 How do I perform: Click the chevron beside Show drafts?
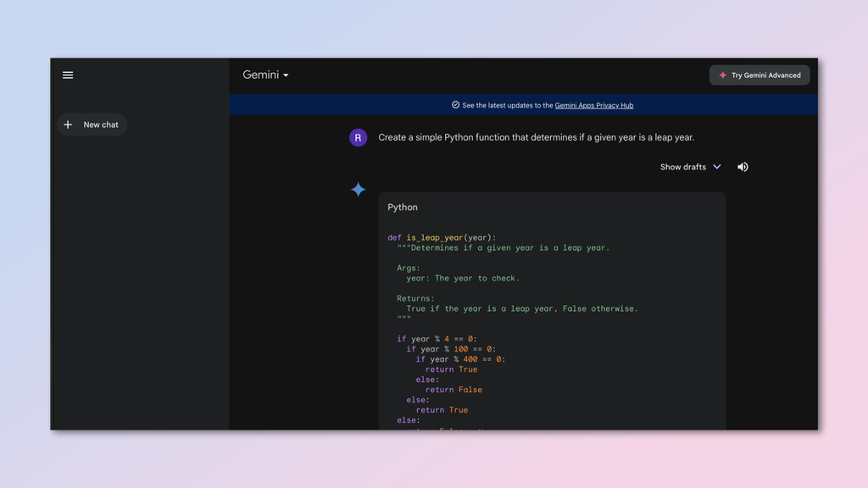point(717,166)
